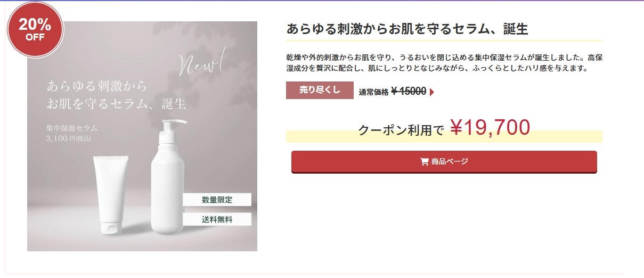Click the red triangle arrow beside regular price
This screenshot has width=644, height=278.
click(x=431, y=92)
